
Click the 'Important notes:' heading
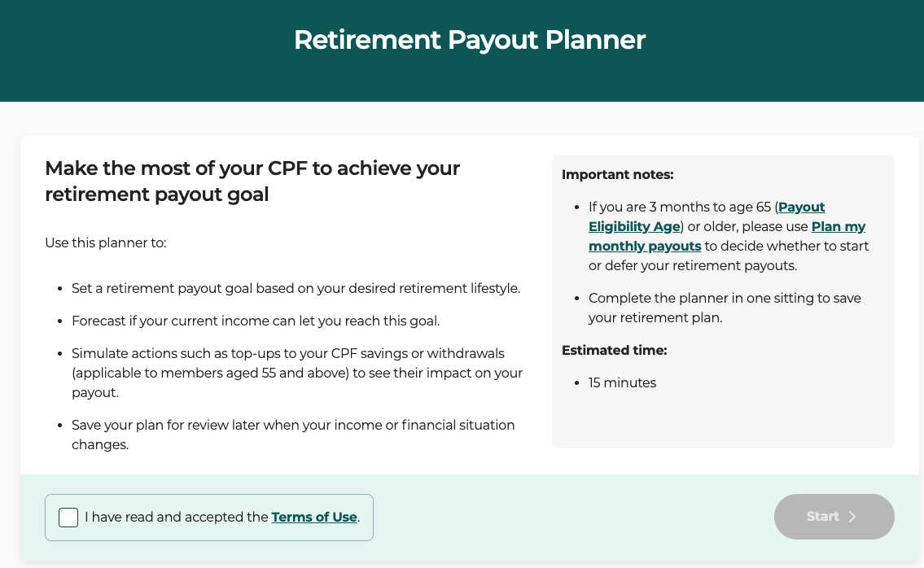tap(618, 174)
